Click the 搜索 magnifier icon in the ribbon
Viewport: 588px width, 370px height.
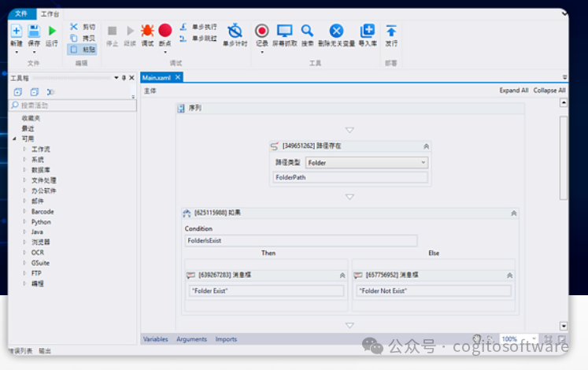307,31
